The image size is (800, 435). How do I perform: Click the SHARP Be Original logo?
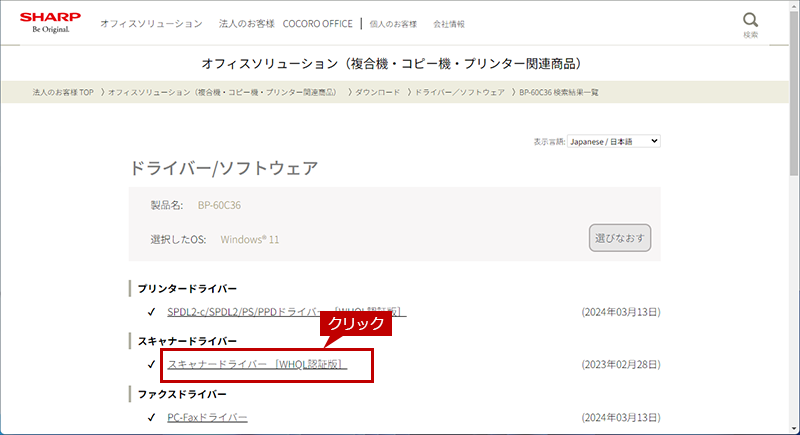tap(50, 23)
